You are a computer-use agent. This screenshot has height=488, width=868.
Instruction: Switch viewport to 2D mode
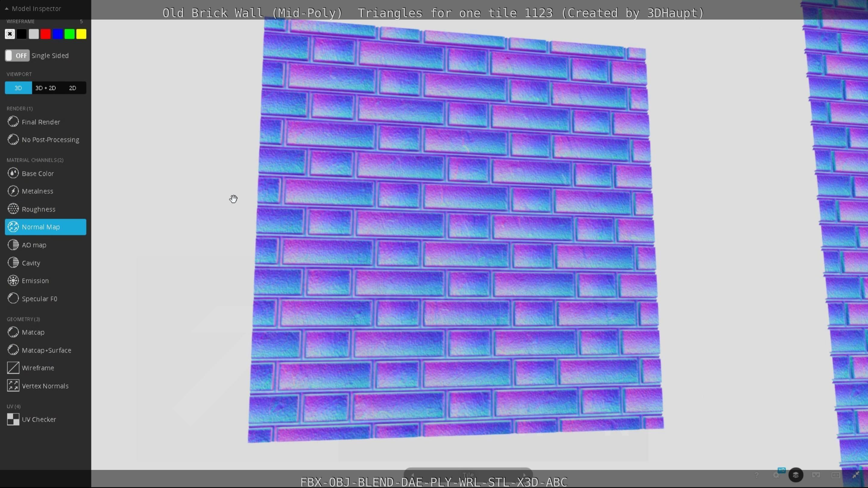point(72,88)
